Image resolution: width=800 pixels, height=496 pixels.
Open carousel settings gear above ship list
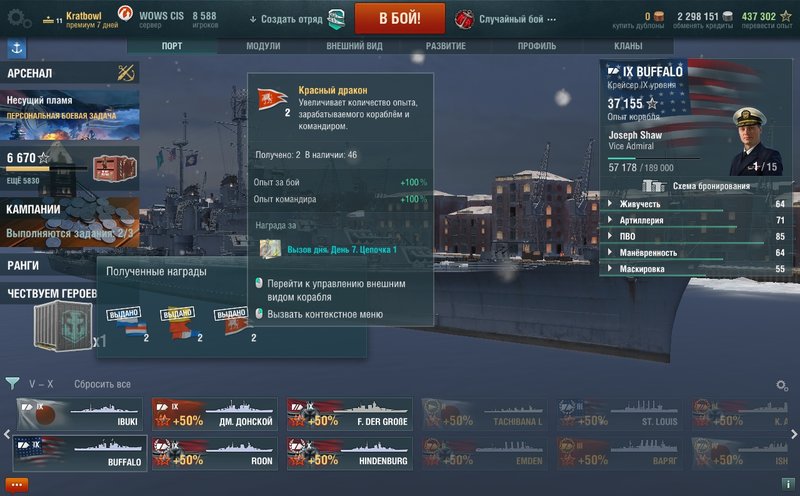coord(782,385)
